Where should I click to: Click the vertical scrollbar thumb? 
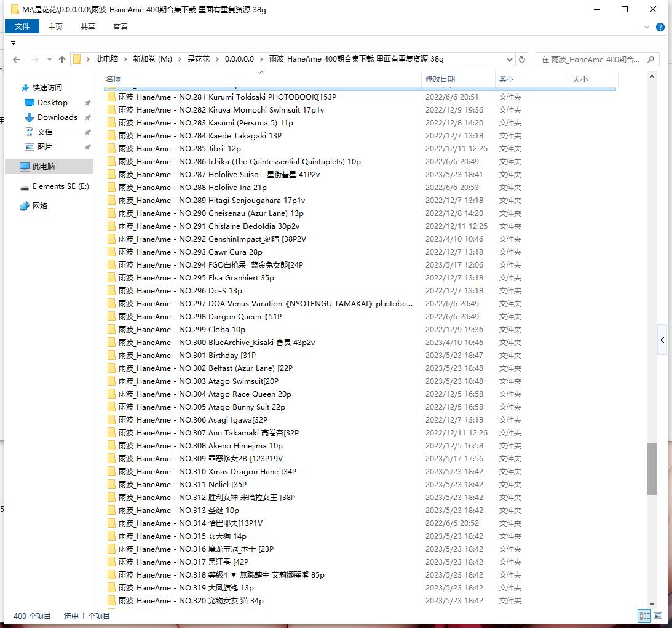[652, 469]
